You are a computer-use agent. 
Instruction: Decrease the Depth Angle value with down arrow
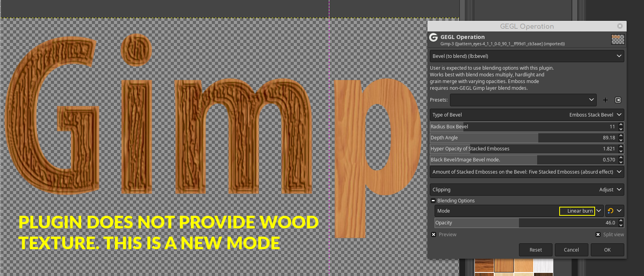coord(621,140)
